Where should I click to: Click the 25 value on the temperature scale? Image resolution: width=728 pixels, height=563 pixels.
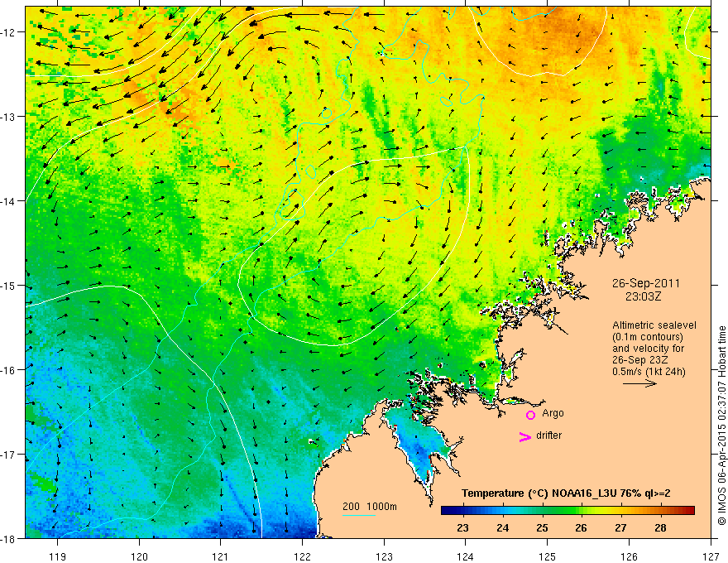(x=542, y=527)
